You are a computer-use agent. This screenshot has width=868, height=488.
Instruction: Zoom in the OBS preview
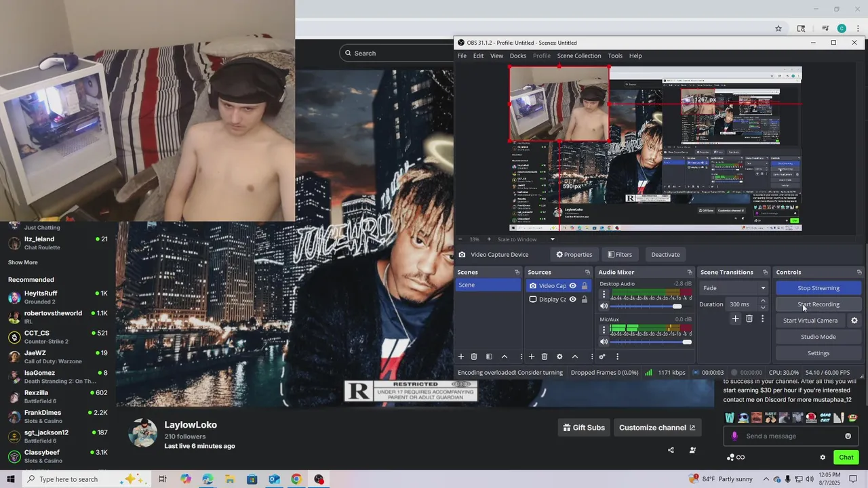pyautogui.click(x=489, y=239)
